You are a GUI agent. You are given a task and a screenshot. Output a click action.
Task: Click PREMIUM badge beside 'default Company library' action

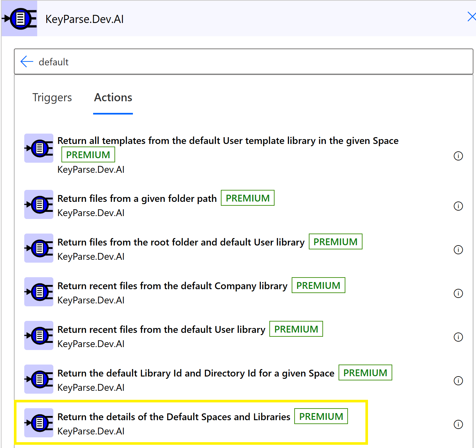pos(319,285)
